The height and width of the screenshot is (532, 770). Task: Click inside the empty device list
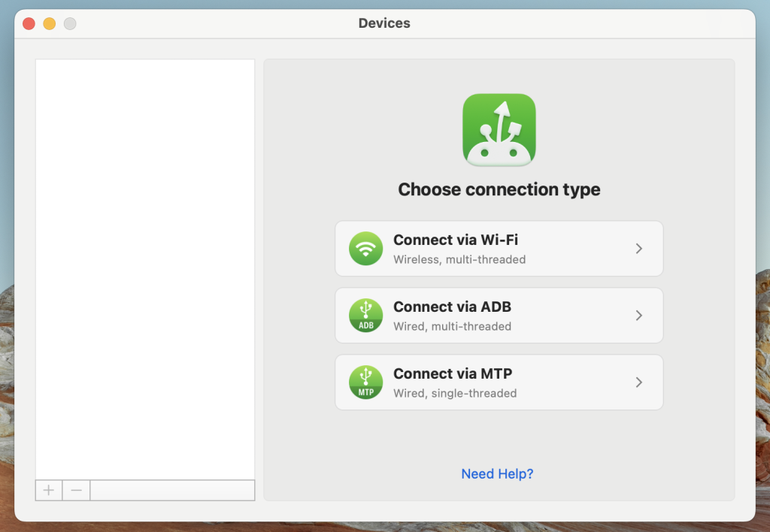[x=145, y=263]
